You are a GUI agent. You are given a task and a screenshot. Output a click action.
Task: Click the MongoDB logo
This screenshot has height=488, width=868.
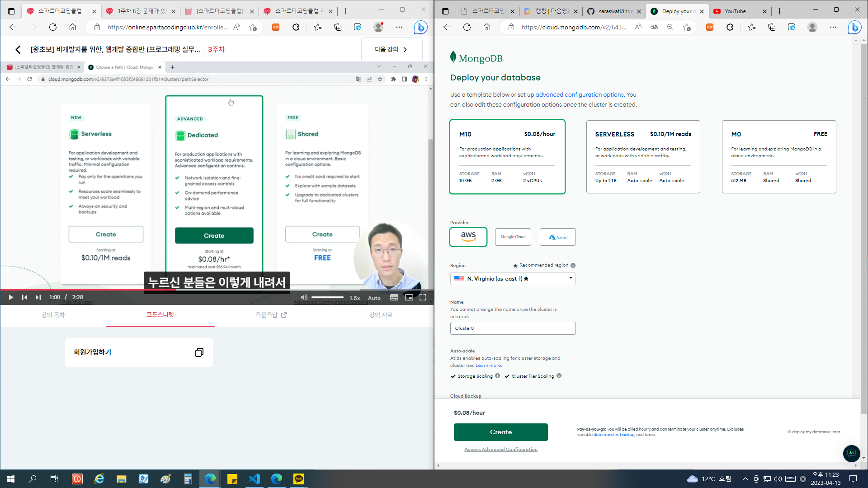tap(477, 58)
